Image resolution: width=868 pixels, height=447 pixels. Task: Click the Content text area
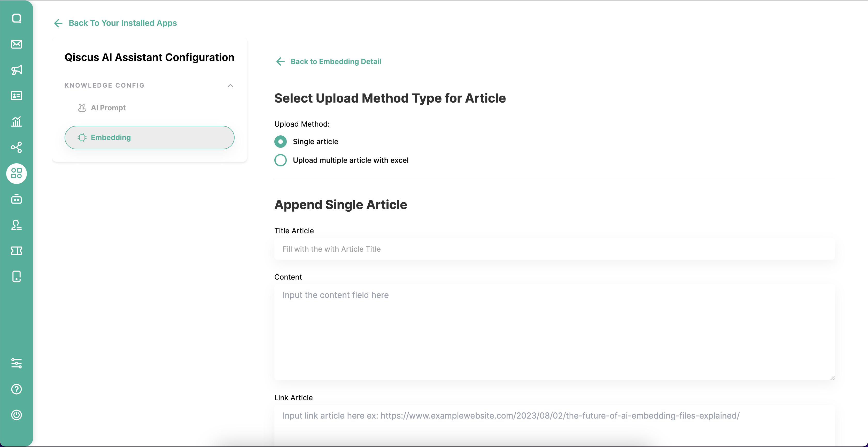click(x=554, y=332)
